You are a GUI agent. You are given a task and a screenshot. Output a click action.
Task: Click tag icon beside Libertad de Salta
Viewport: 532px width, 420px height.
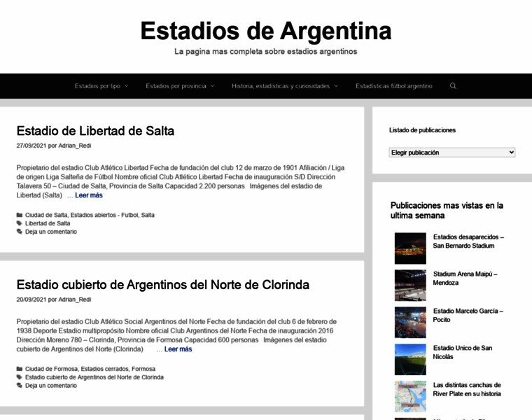coord(20,223)
